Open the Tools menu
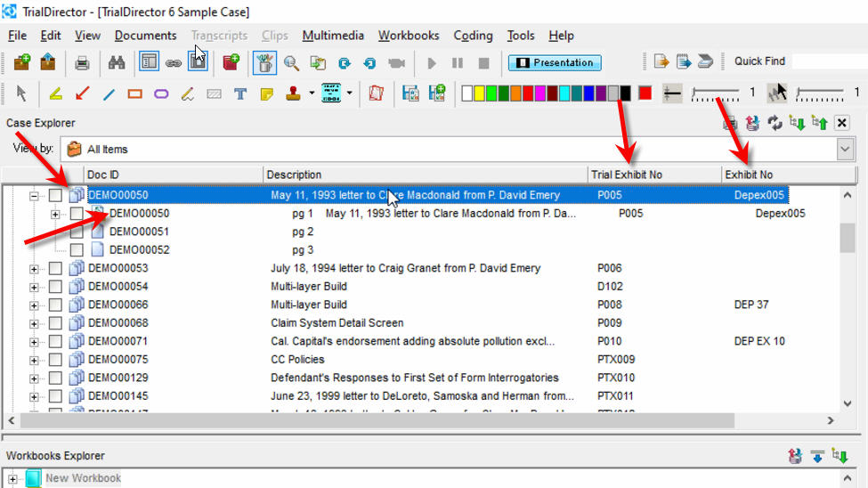This screenshot has width=868, height=488. point(521,36)
